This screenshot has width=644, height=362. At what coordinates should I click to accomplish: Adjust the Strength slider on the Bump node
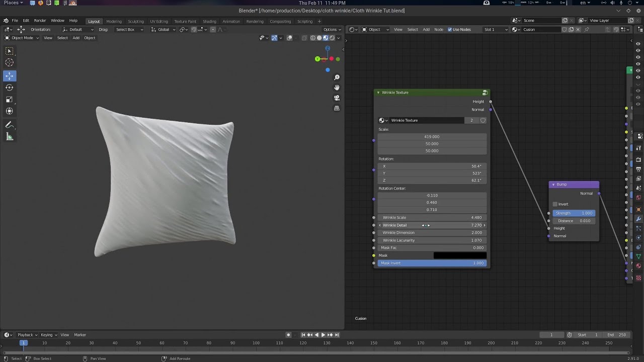[574, 213]
